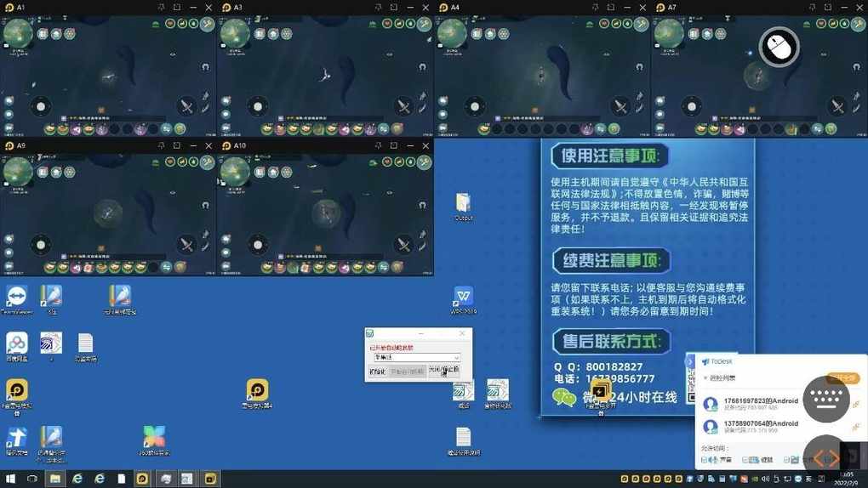Click the volume icon in system tray

[766, 479]
